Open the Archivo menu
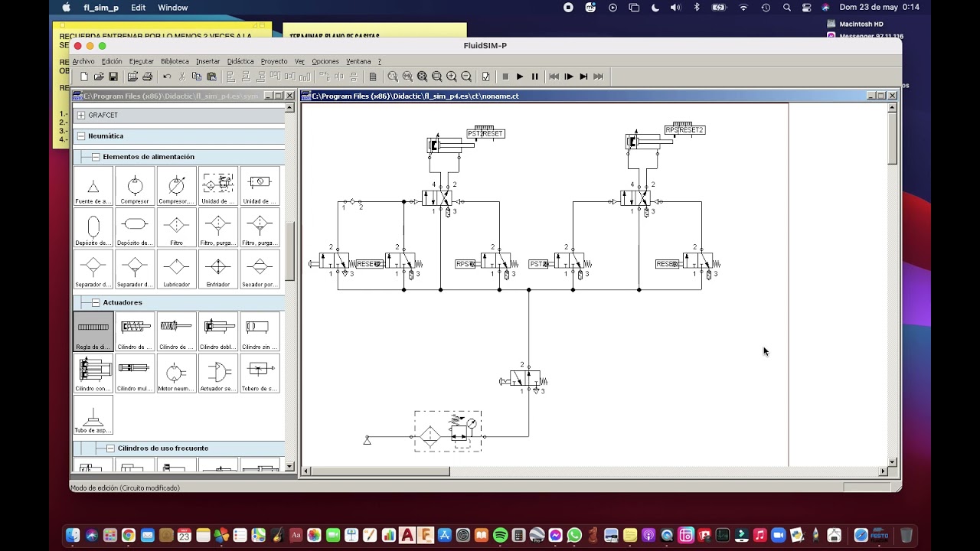Viewport: 980px width, 551px height. [83, 61]
